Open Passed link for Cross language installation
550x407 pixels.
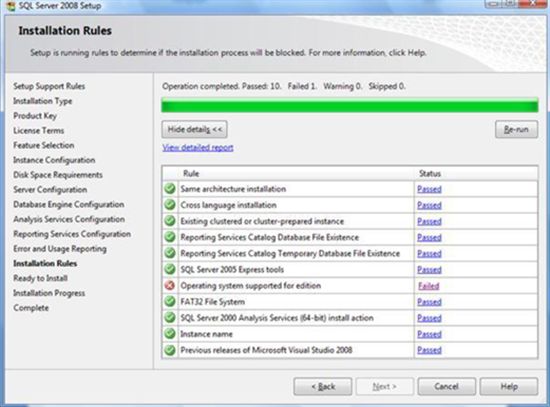click(429, 205)
